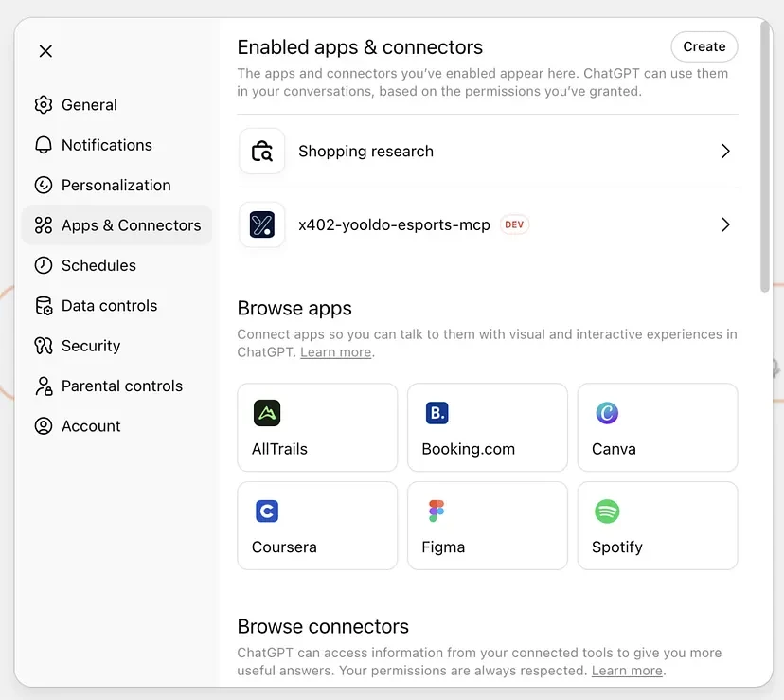The height and width of the screenshot is (700, 784).
Task: Open the Personalization settings
Action: click(x=116, y=186)
